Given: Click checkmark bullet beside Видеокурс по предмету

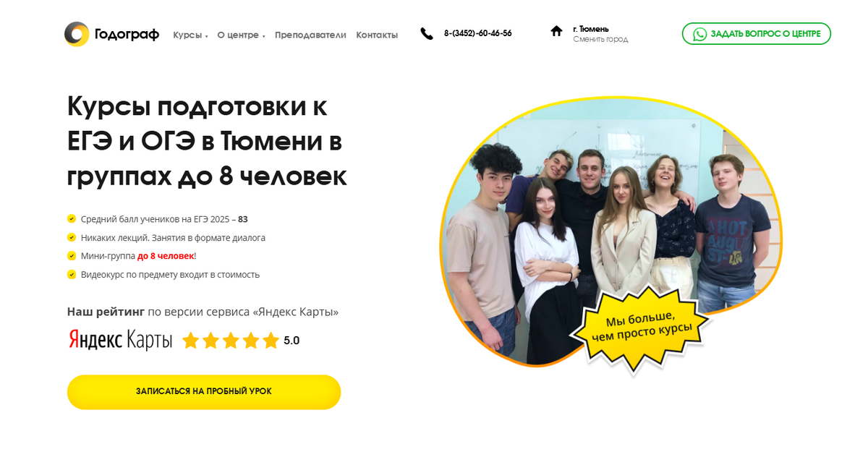Looking at the screenshot, I should 72,274.
